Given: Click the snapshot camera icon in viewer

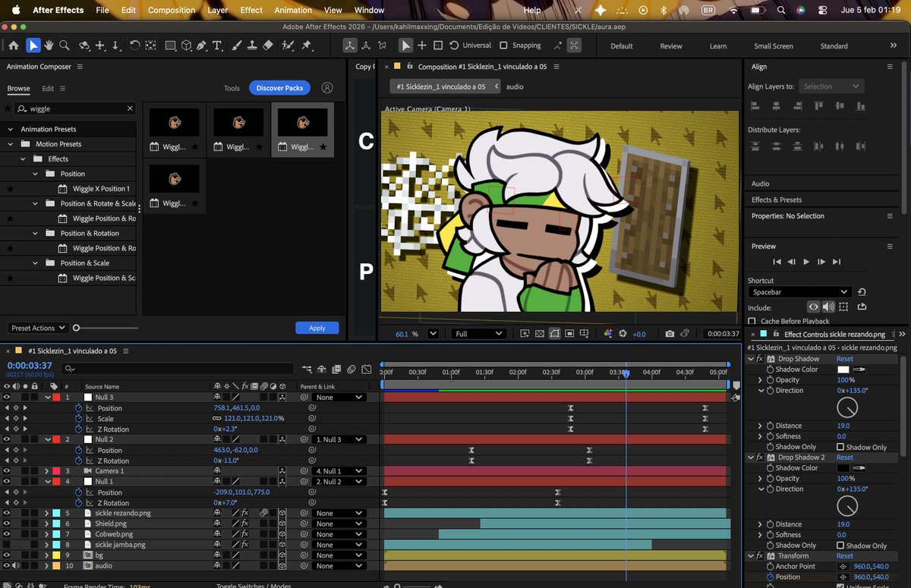Looking at the screenshot, I should click(670, 334).
